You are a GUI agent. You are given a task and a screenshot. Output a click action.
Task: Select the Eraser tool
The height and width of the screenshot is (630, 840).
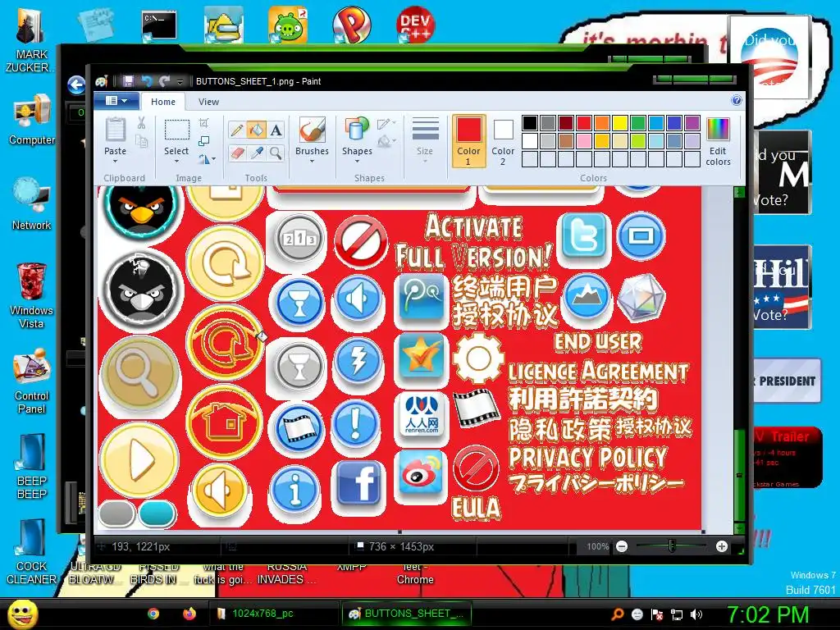tap(237, 153)
